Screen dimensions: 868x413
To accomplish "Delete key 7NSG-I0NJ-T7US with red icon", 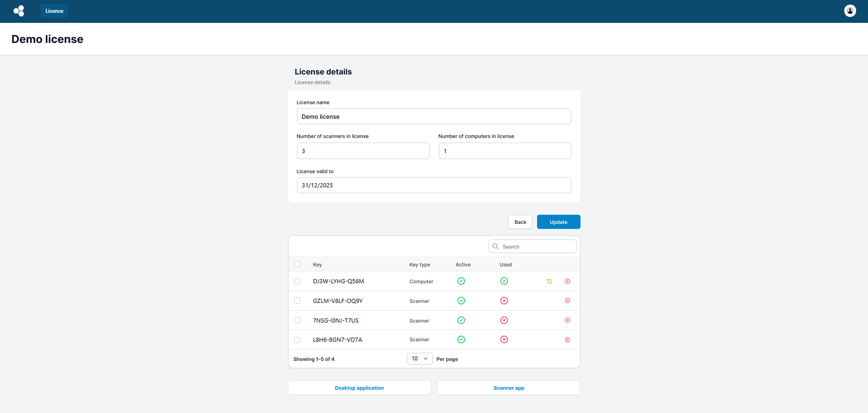I will click(x=567, y=320).
